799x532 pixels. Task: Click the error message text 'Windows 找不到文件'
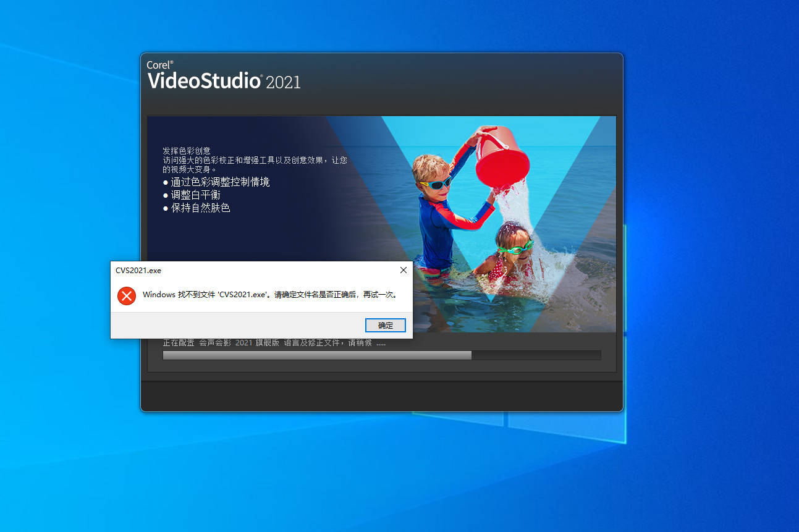[179, 295]
